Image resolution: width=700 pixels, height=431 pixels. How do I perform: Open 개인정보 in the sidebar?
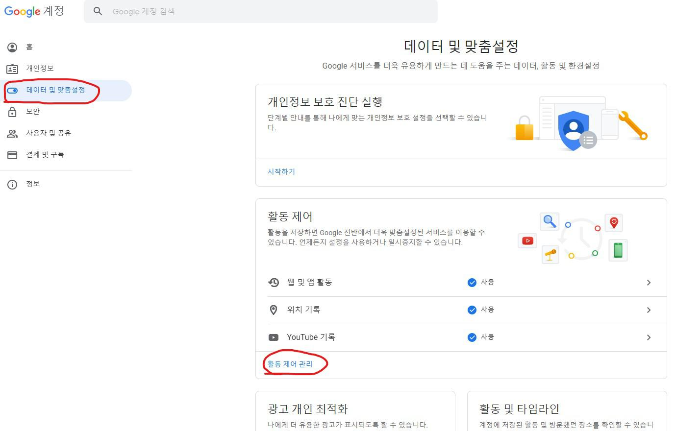tap(66, 68)
